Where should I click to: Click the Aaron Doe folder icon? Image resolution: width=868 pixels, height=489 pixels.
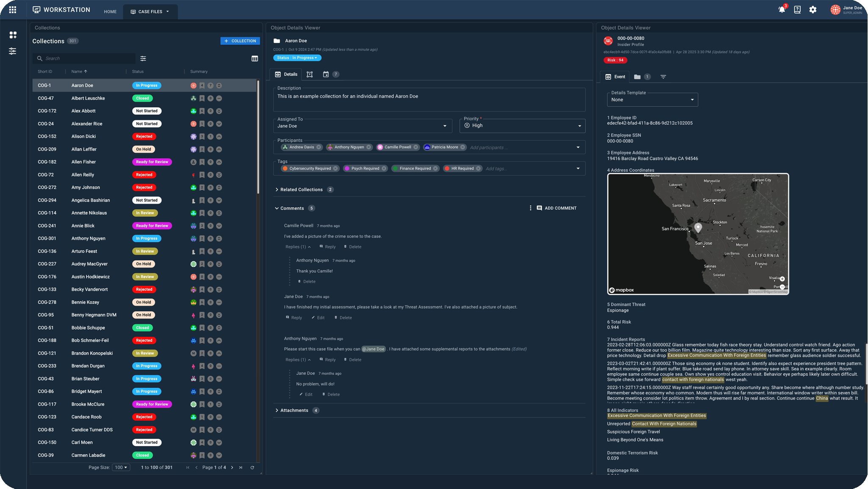(277, 41)
